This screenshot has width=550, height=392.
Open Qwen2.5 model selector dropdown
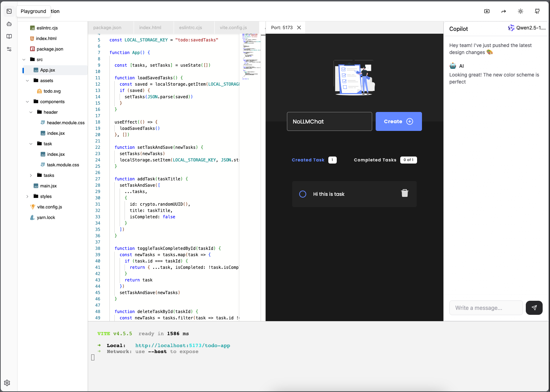point(527,28)
